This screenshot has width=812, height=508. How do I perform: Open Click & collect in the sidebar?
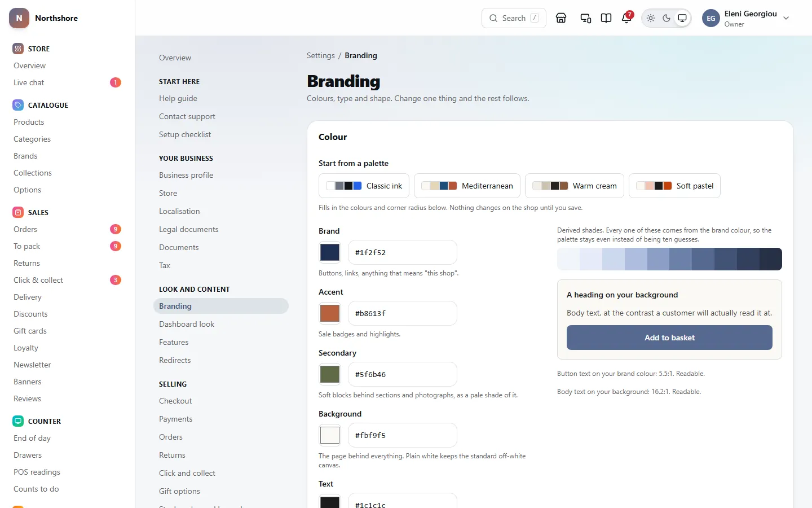[x=67, y=280]
